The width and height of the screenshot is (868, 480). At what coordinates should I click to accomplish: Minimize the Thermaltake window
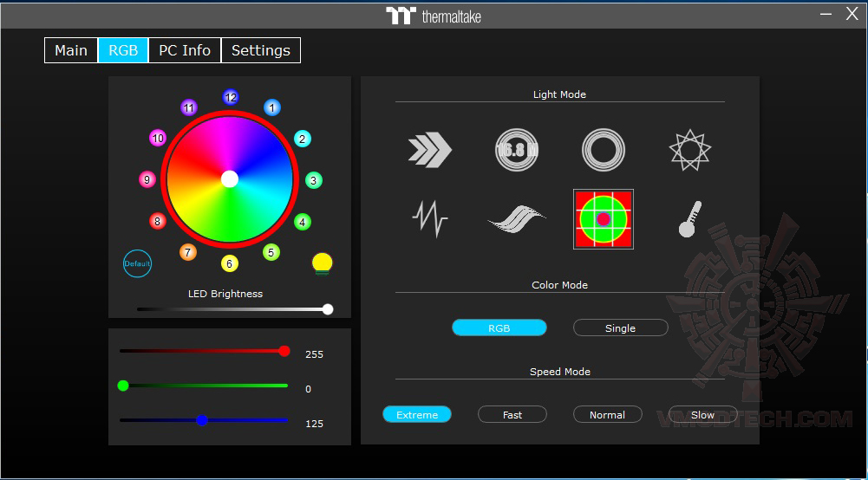click(x=826, y=15)
